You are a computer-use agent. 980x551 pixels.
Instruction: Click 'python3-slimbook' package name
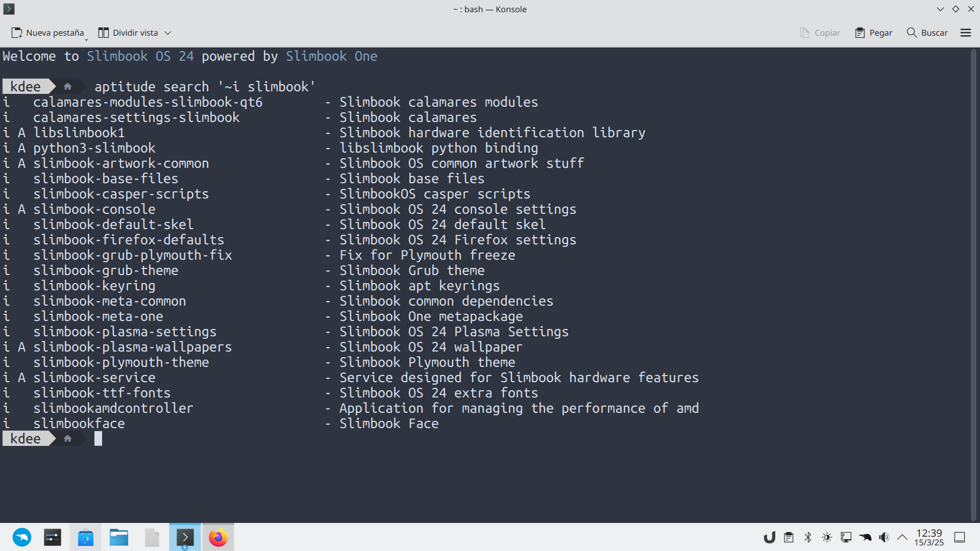click(94, 148)
